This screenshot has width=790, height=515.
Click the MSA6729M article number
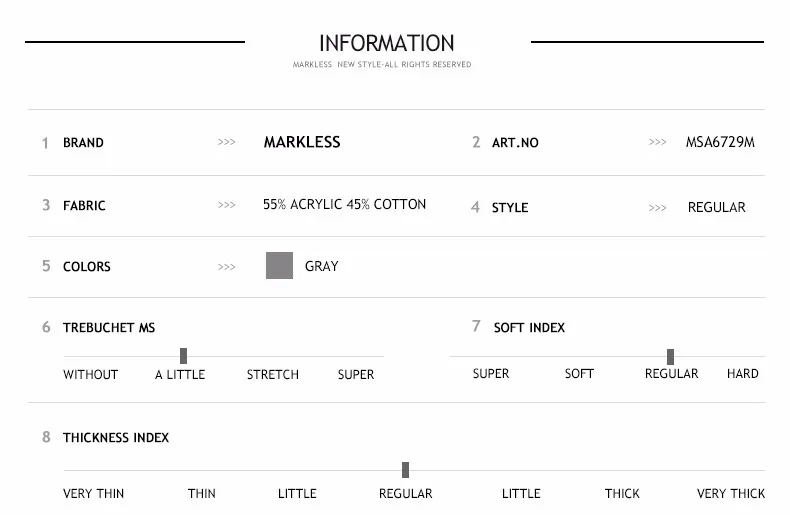[720, 142]
